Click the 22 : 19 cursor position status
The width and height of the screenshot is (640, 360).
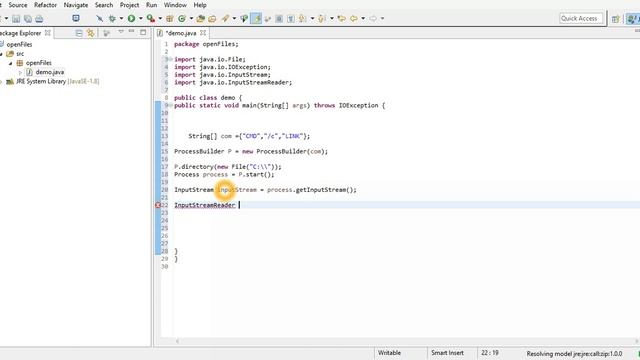(490, 353)
